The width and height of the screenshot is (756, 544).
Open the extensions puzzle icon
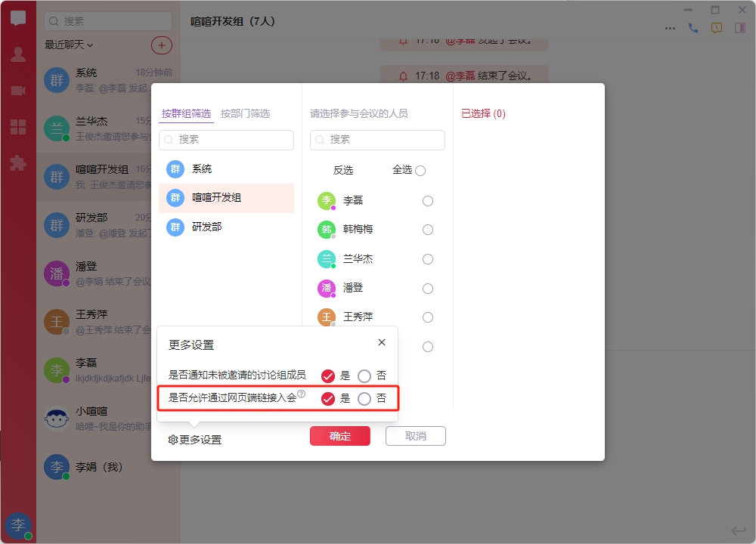[18, 162]
